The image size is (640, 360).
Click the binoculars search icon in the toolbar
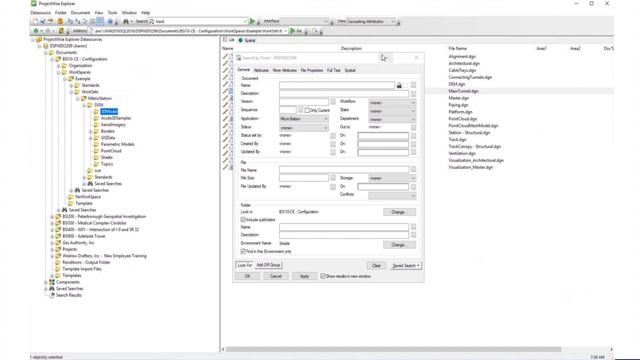126,21
